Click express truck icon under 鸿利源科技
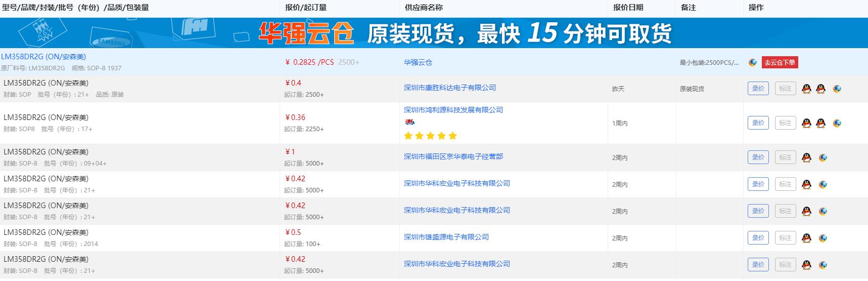 click(409, 122)
